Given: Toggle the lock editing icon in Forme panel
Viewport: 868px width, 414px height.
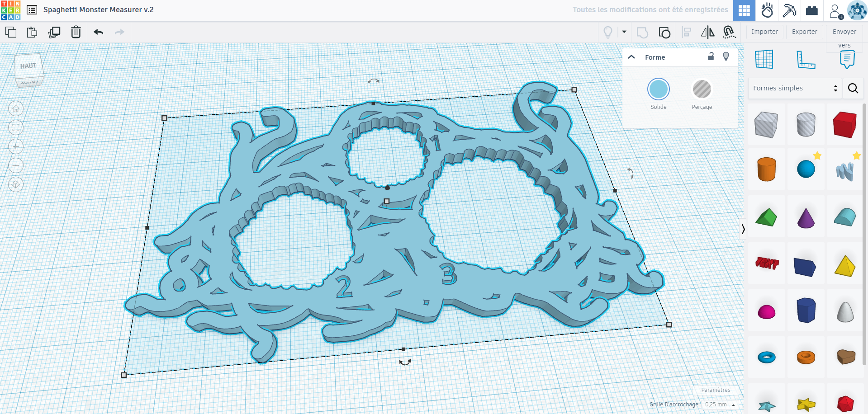Looking at the screenshot, I should pos(711,56).
